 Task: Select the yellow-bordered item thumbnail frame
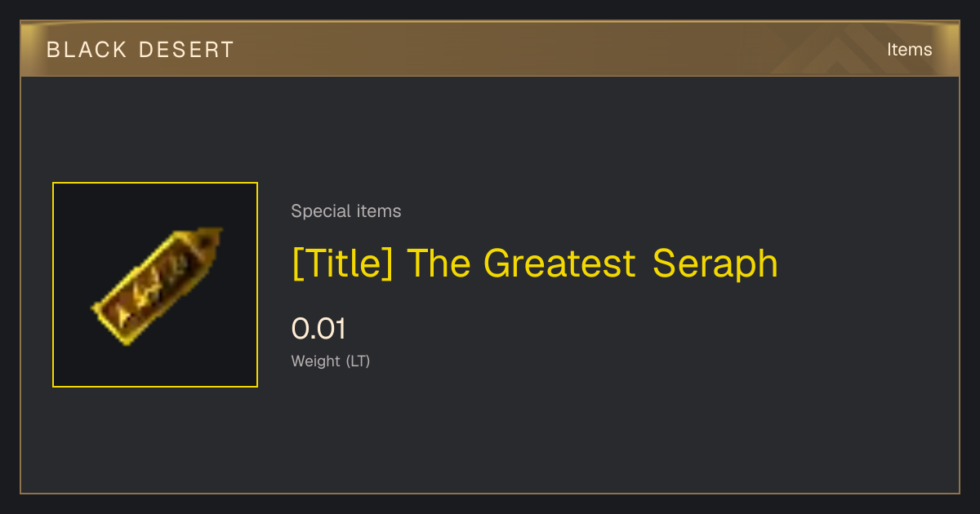pos(155,285)
